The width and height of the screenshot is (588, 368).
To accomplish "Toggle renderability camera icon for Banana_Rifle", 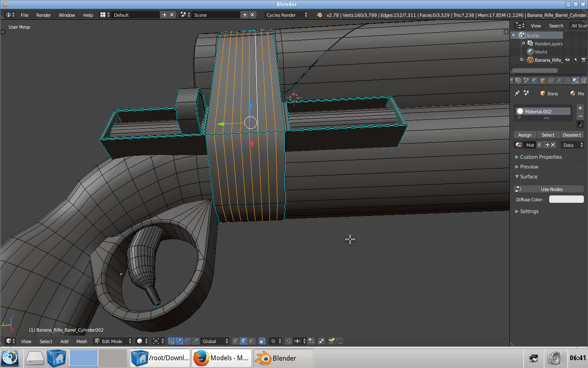I will click(x=584, y=60).
